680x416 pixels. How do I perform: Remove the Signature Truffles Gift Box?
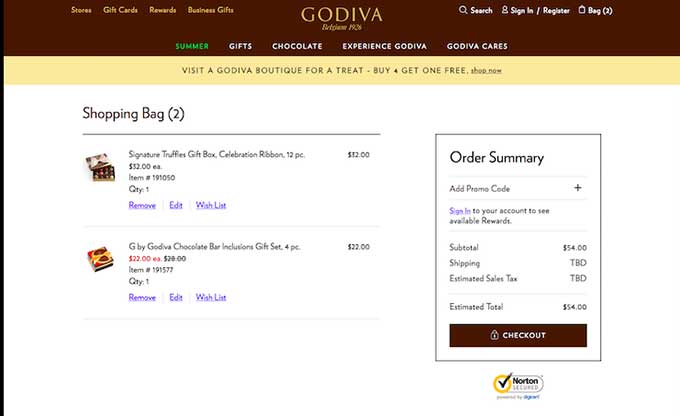(x=142, y=205)
